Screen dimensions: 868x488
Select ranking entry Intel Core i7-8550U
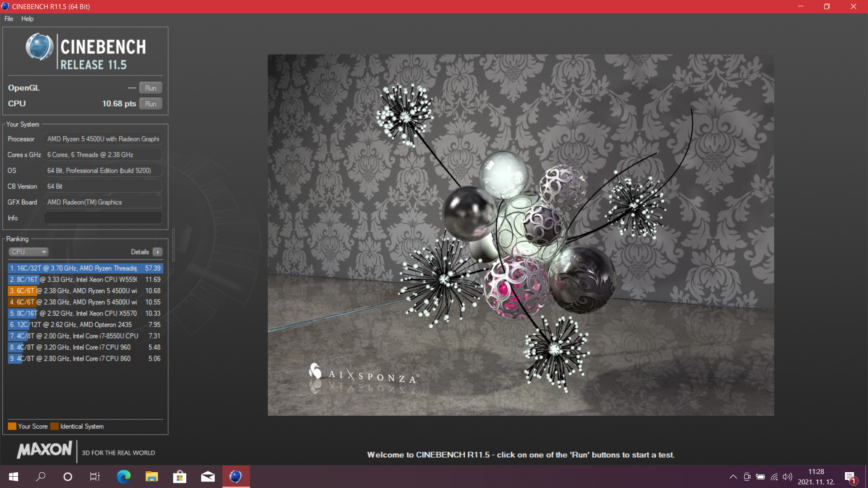[85, 336]
